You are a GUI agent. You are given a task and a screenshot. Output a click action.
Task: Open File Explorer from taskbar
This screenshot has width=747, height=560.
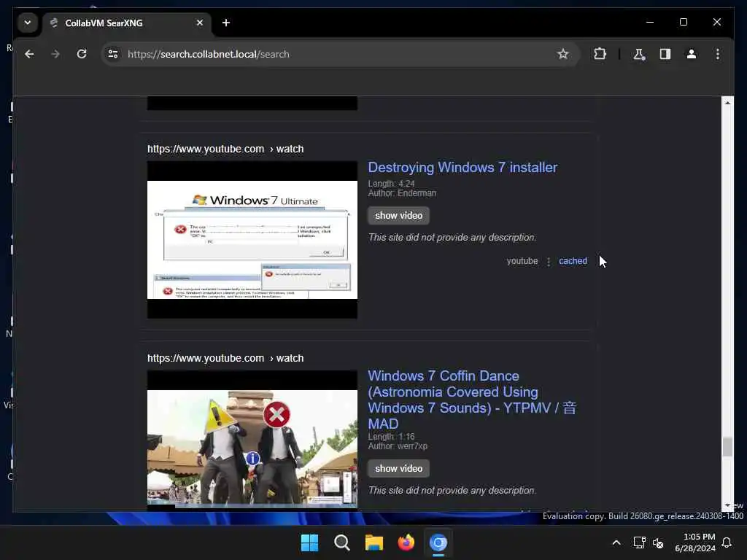[374, 542]
